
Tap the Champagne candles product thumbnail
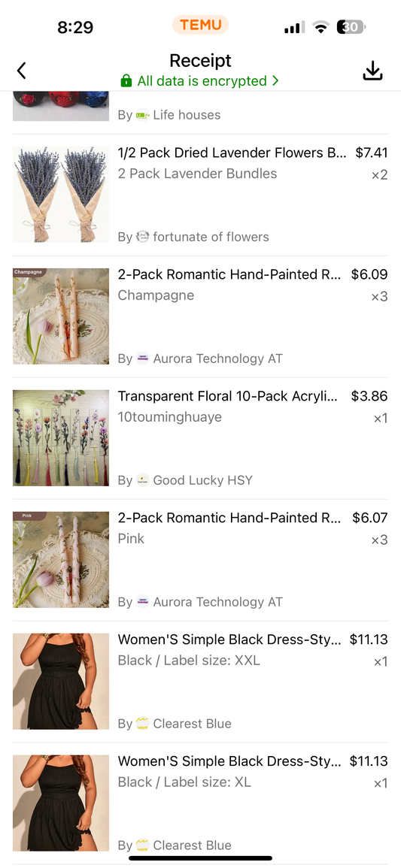click(x=61, y=316)
